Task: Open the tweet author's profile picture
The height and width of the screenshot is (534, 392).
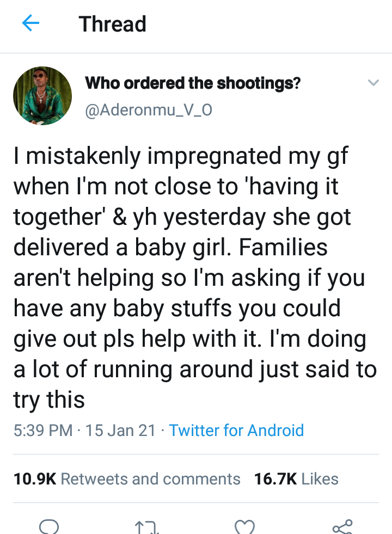Action: [42, 97]
